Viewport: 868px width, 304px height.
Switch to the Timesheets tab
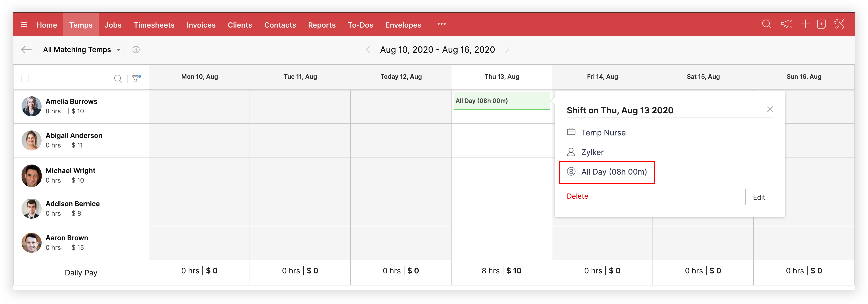(x=154, y=25)
